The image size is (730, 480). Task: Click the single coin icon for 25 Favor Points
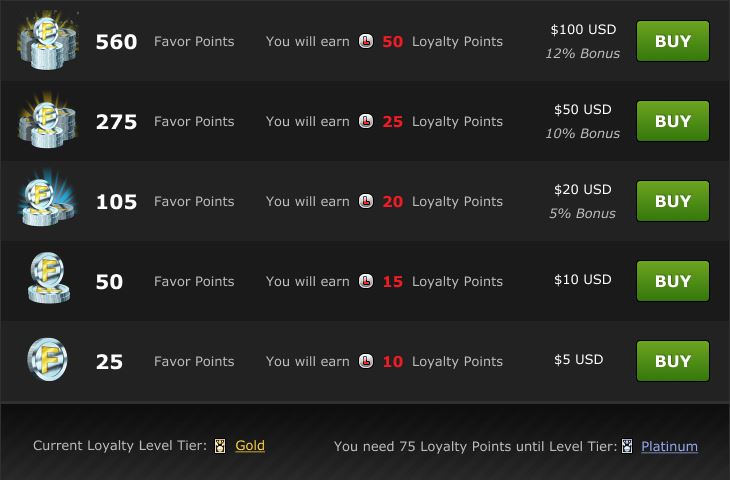47,359
